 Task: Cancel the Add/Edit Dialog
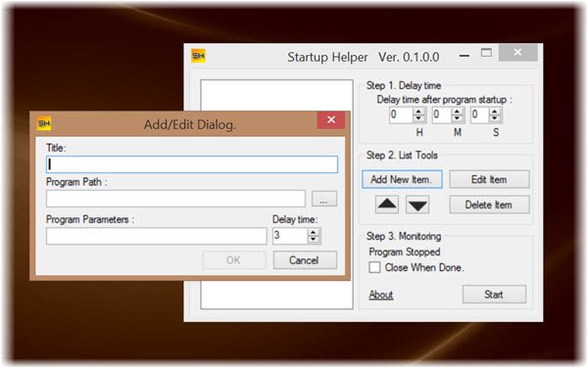305,260
